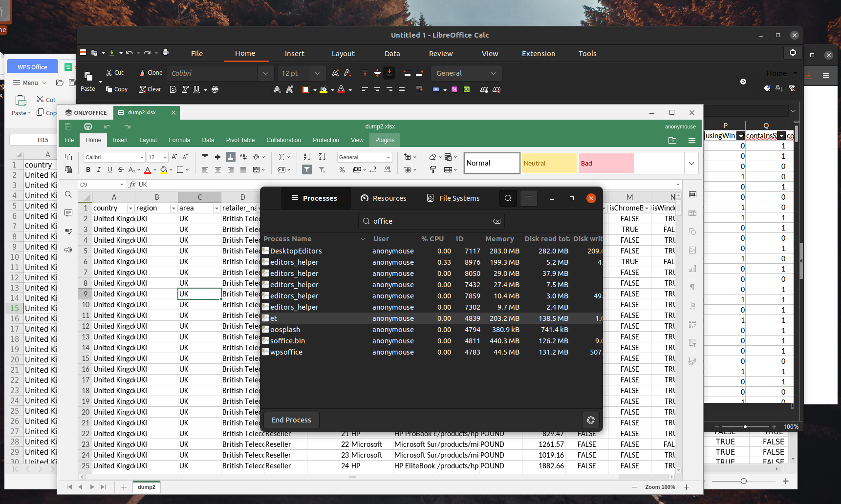The image size is (841, 504).
Task: Click ONLYOFFICE save icon in green header
Action: [x=68, y=126]
